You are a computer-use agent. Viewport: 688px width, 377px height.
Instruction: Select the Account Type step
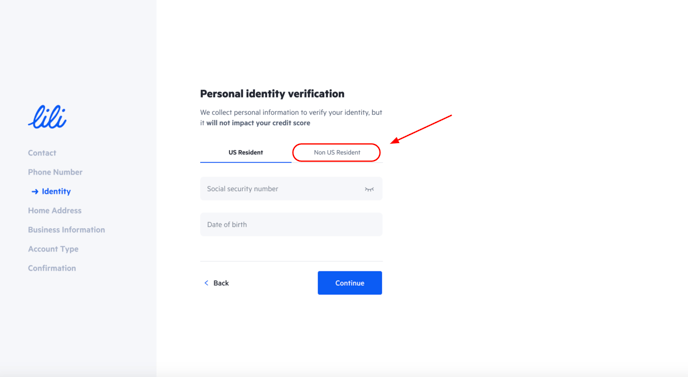point(53,249)
